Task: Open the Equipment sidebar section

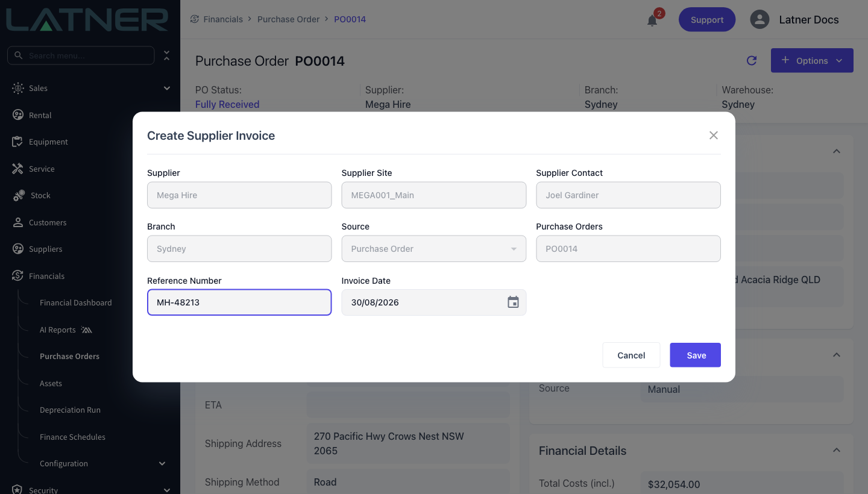Action: [x=48, y=142]
